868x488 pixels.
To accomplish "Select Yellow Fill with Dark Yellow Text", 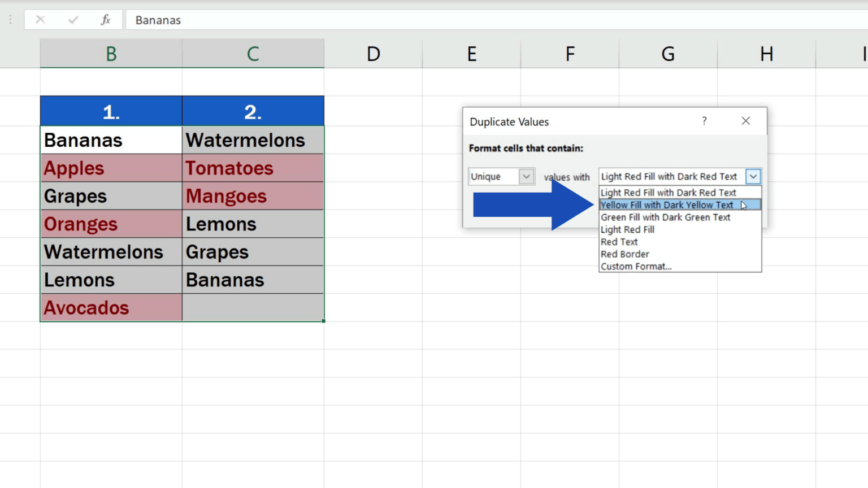I will (680, 205).
